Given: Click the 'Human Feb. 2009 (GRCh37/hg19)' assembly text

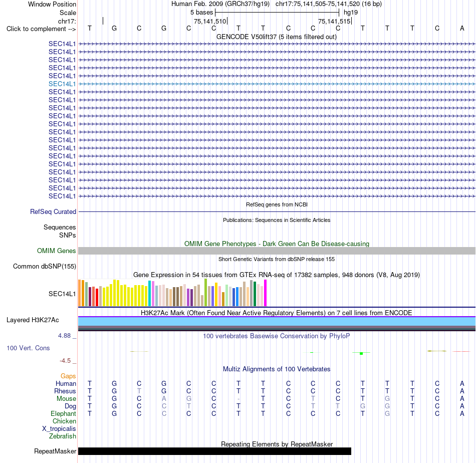Looking at the screenshot, I should tap(220, 4).
